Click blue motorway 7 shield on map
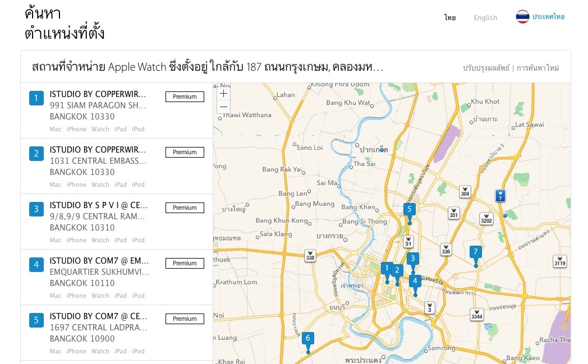 [500, 195]
